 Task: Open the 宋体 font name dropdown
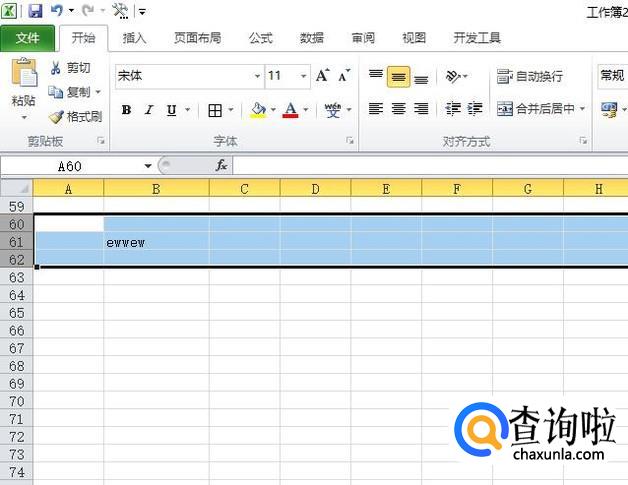pos(257,76)
